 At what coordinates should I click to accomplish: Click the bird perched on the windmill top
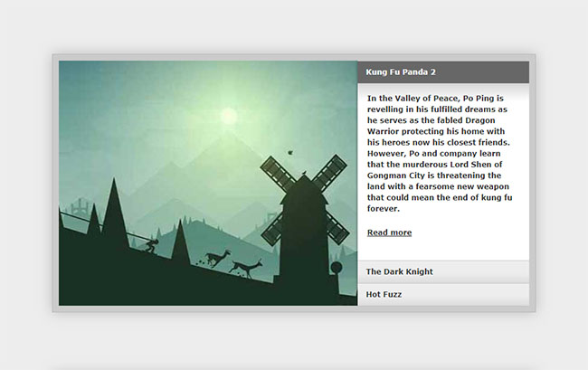306,173
